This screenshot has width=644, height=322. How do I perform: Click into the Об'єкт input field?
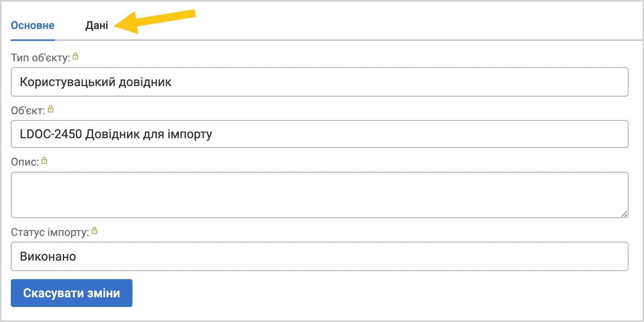pos(320,134)
